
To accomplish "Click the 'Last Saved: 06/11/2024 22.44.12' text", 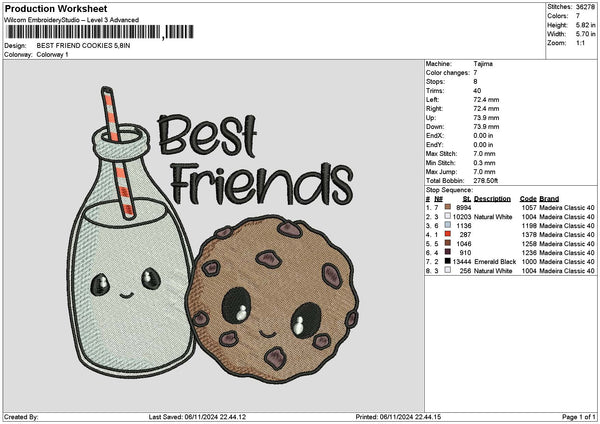I will [x=197, y=417].
